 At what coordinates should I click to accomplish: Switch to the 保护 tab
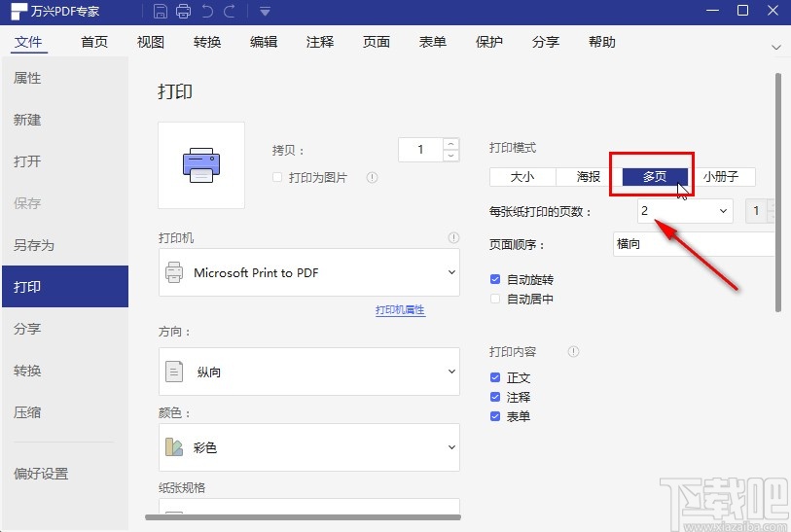click(x=489, y=42)
